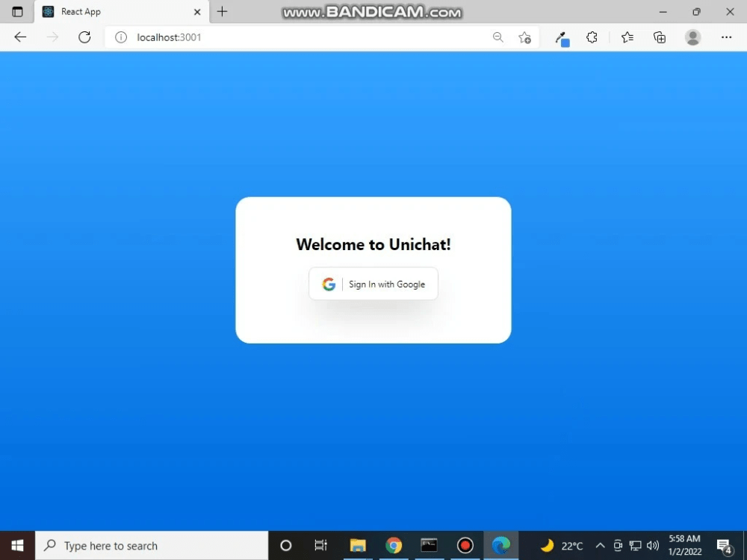View site information icon
747x560 pixels.
coord(121,37)
